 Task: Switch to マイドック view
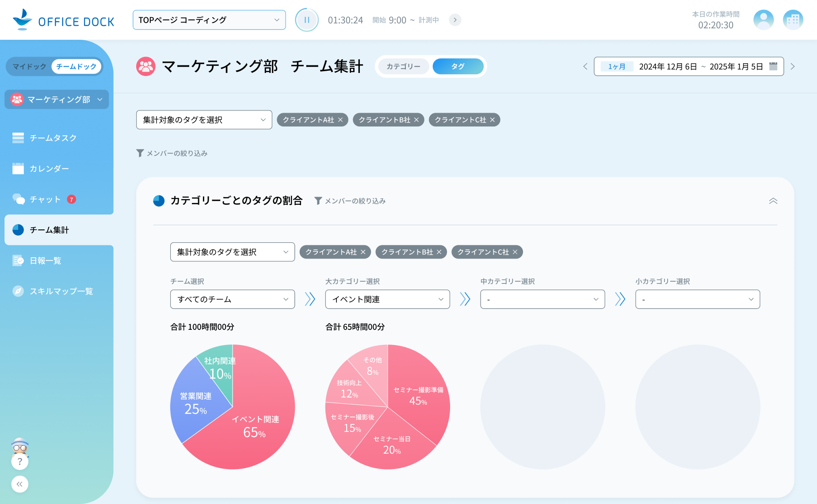29,66
